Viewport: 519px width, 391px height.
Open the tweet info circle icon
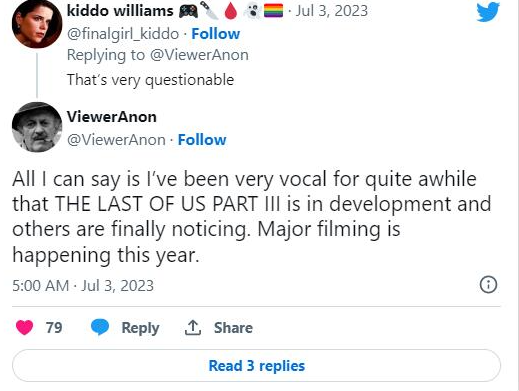pyautogui.click(x=488, y=285)
